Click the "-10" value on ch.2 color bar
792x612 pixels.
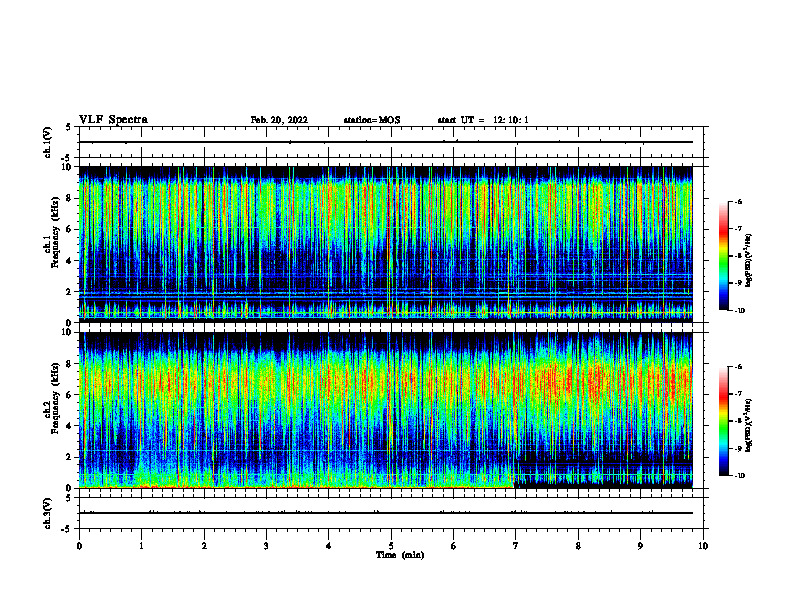click(x=739, y=476)
